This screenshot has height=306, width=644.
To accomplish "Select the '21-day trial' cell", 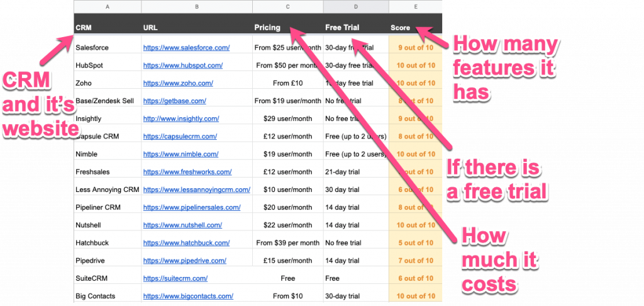I will [x=356, y=169].
